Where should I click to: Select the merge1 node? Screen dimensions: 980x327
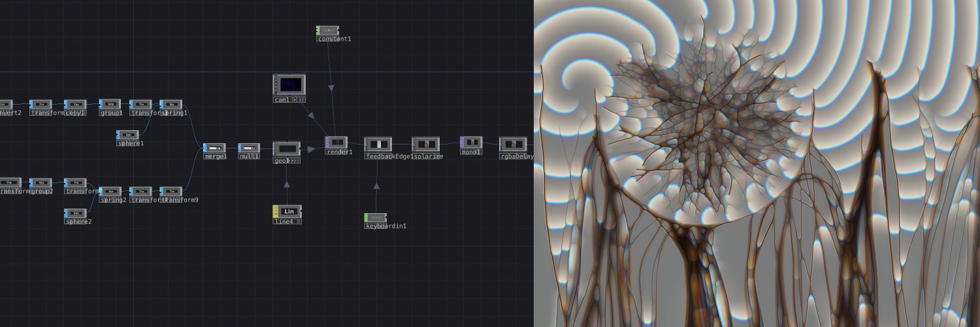coord(214,148)
